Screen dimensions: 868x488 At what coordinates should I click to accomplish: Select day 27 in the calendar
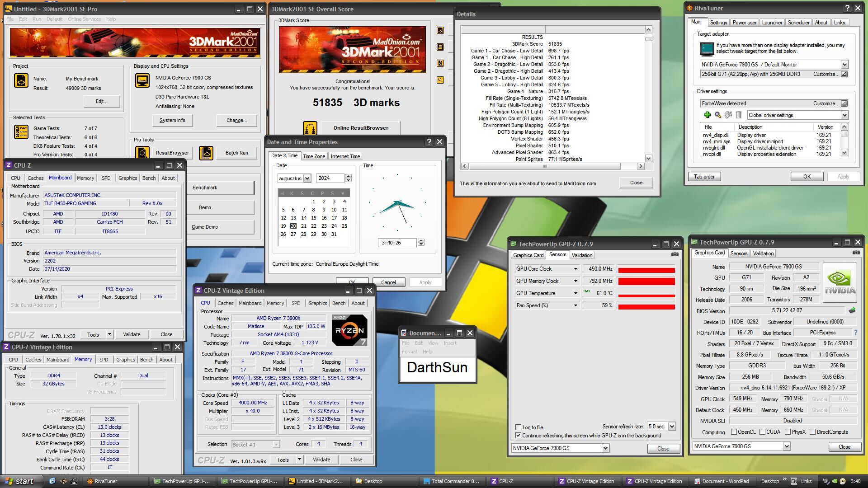pos(293,234)
